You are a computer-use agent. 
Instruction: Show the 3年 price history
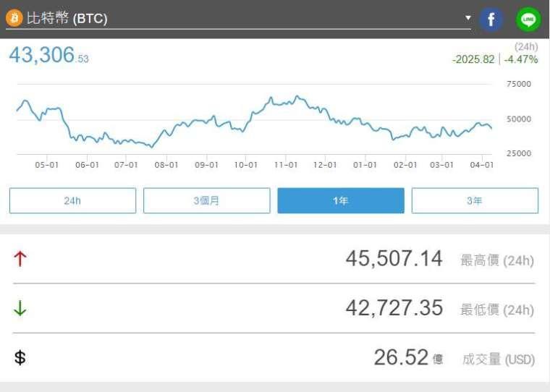click(475, 200)
